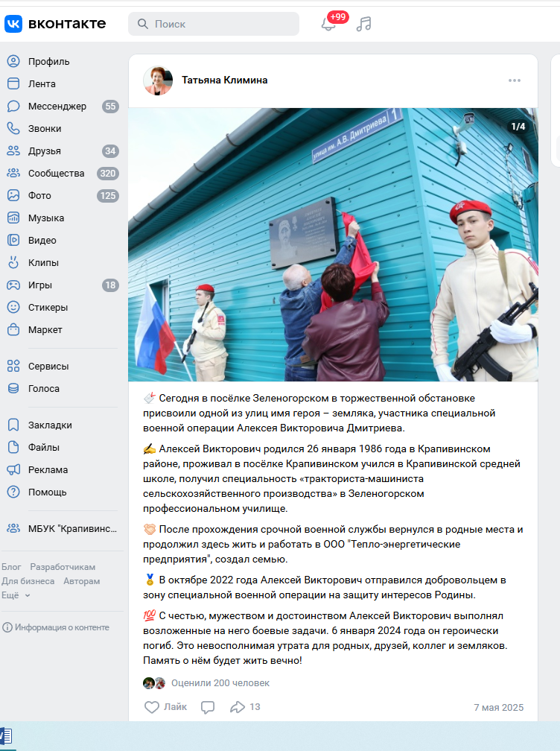Share the post using arrow icon
The image size is (560, 751).
[x=238, y=707]
